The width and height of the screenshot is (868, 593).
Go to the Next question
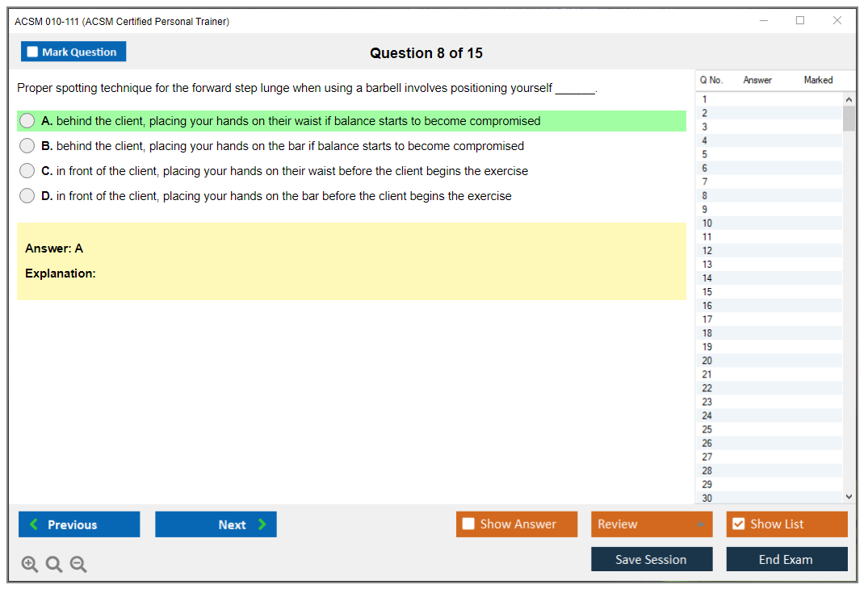(x=216, y=524)
